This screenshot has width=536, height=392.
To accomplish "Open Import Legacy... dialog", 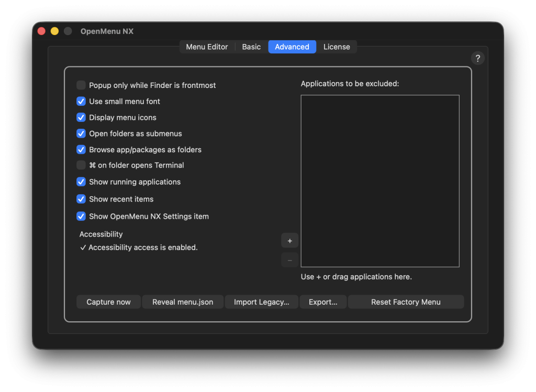I will pyautogui.click(x=262, y=302).
